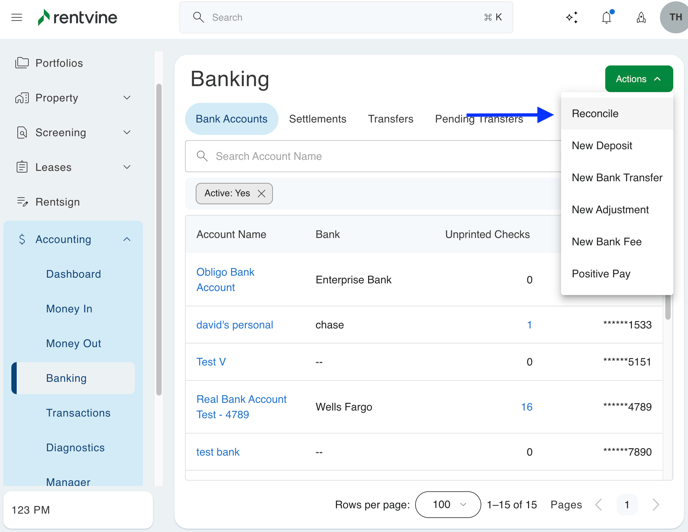
Task: Open the notifications bell
Action: tap(606, 17)
